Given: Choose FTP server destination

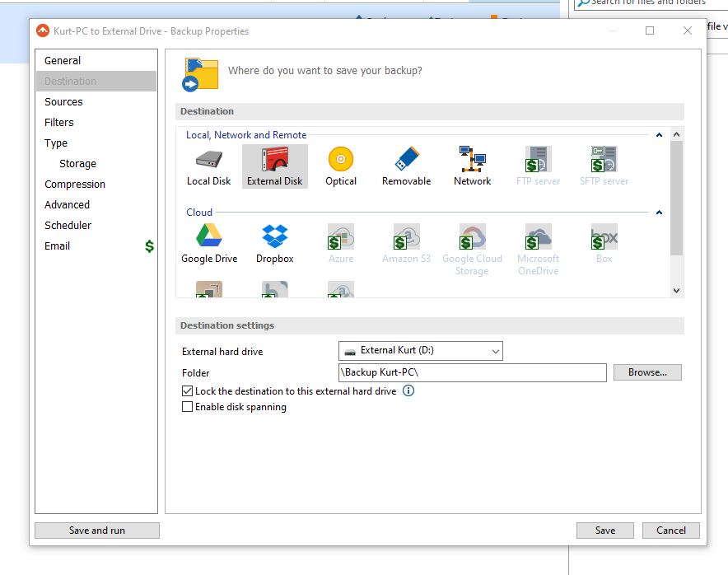Looking at the screenshot, I should [538, 166].
